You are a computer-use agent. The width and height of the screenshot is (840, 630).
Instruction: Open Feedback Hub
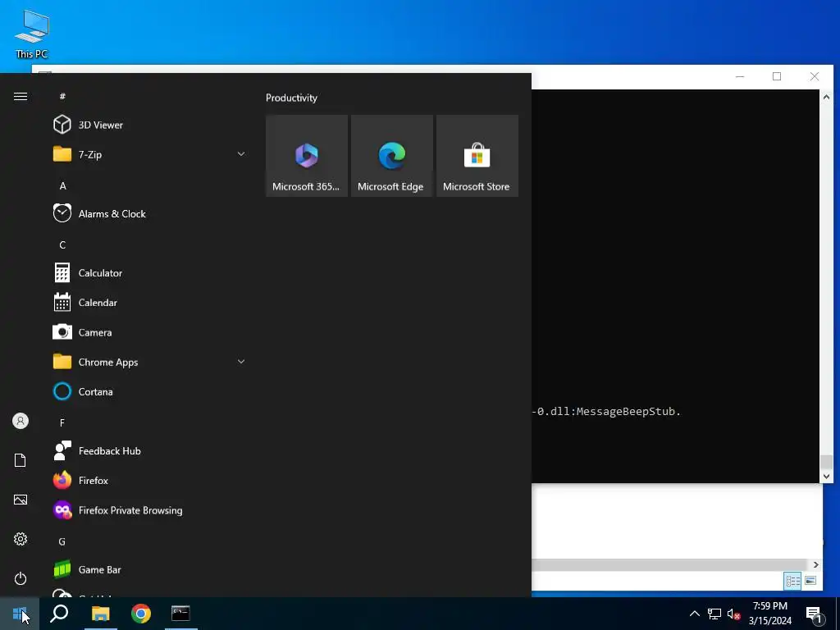click(x=148, y=451)
